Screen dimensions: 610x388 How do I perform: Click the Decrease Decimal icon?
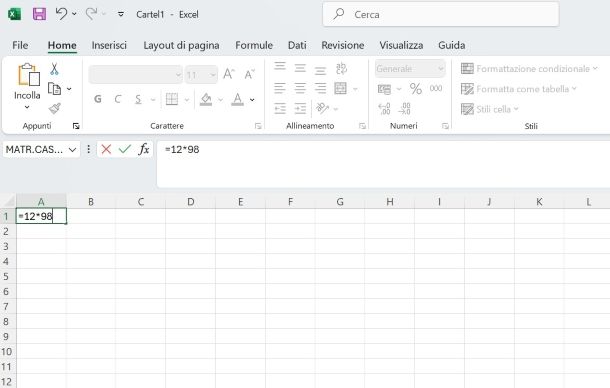pyautogui.click(x=405, y=109)
